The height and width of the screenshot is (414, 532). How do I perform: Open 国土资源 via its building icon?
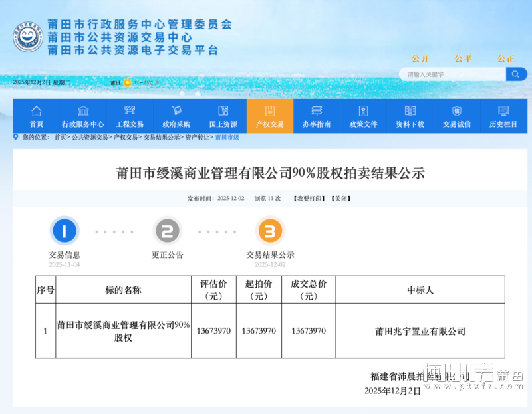[223, 110]
